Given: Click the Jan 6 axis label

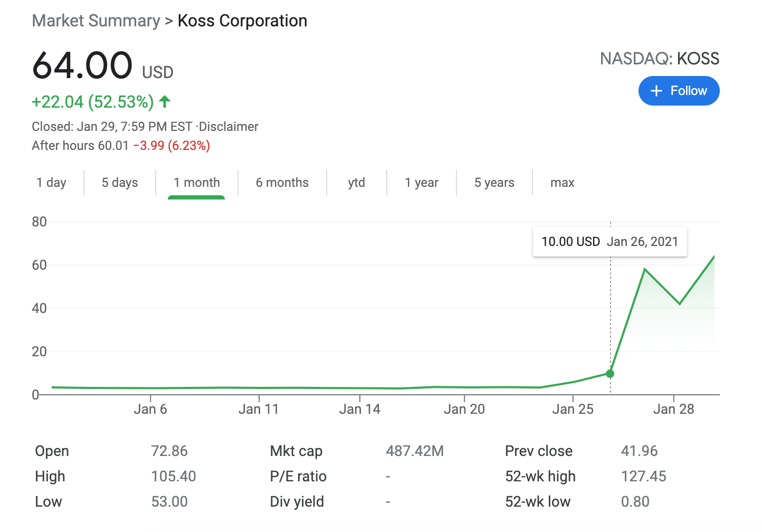Looking at the screenshot, I should tap(150, 410).
